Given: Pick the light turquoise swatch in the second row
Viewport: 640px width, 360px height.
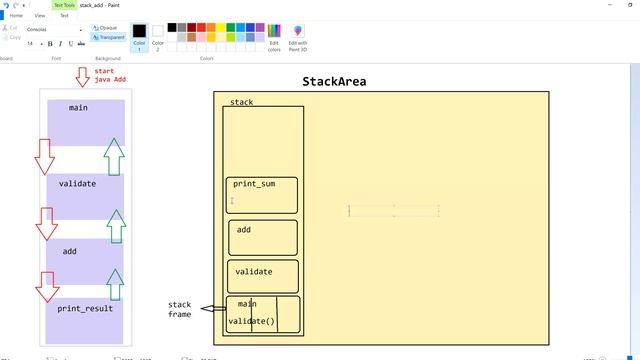Looking at the screenshot, I should pyautogui.click(x=240, y=37).
